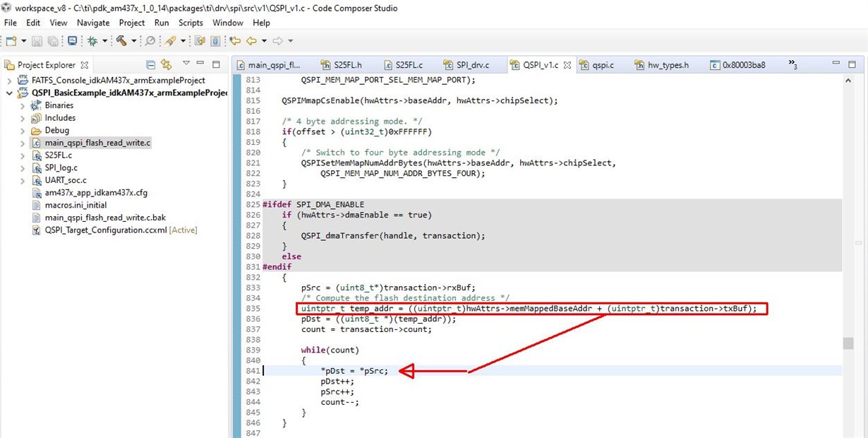Open the Scripts menu
The width and height of the screenshot is (868, 438).
191,23
